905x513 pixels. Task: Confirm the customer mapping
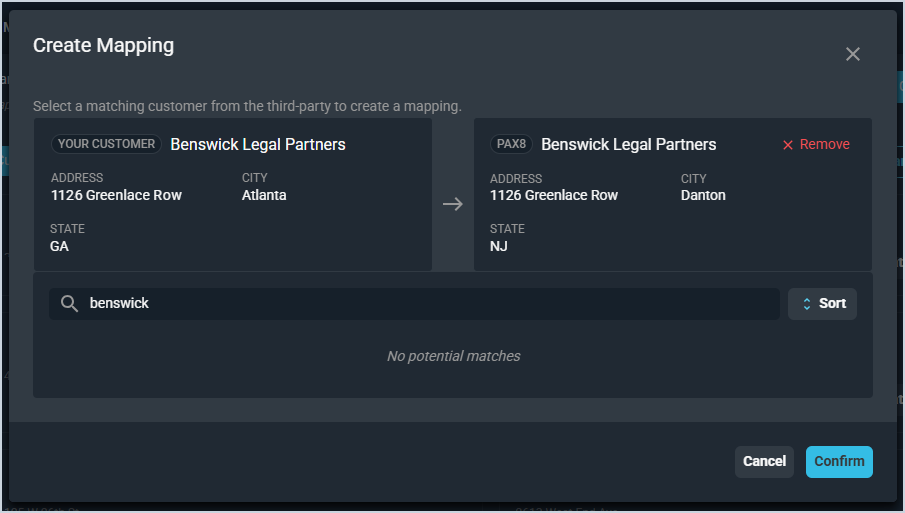click(839, 461)
